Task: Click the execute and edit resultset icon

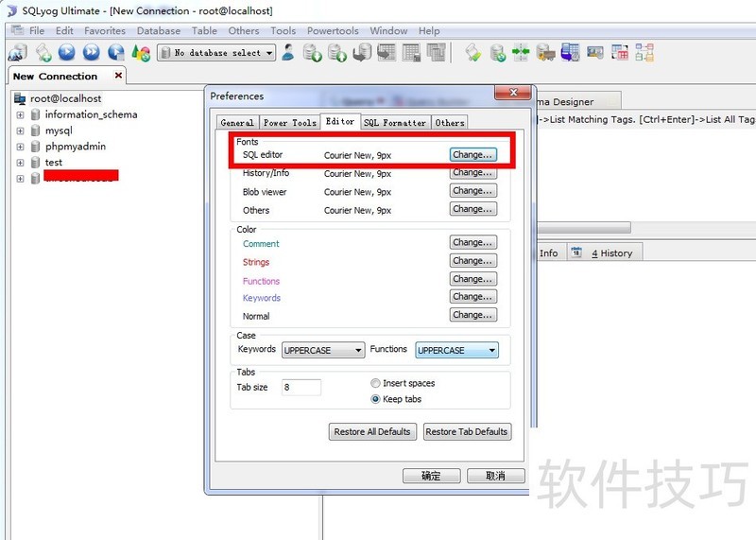Action: [x=115, y=52]
